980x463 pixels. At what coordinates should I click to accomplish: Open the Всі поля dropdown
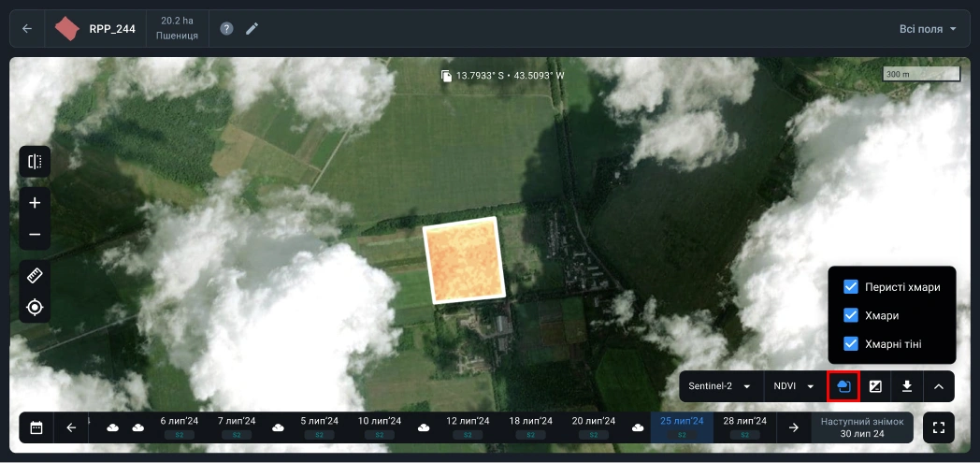click(x=928, y=29)
